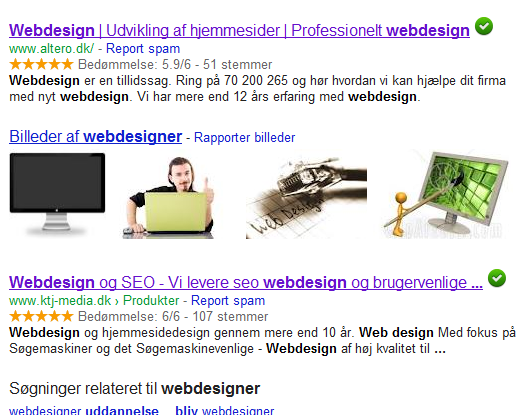Report spam for the altero.dk result
Image resolution: width=529 pixels, height=415 pixels.
[143, 49]
